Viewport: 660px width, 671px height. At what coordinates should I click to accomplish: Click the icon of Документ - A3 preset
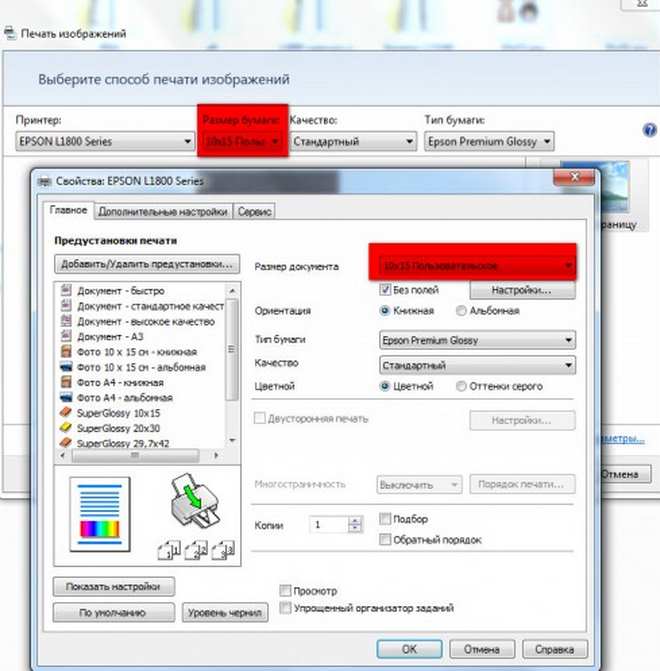pyautogui.click(x=65, y=336)
